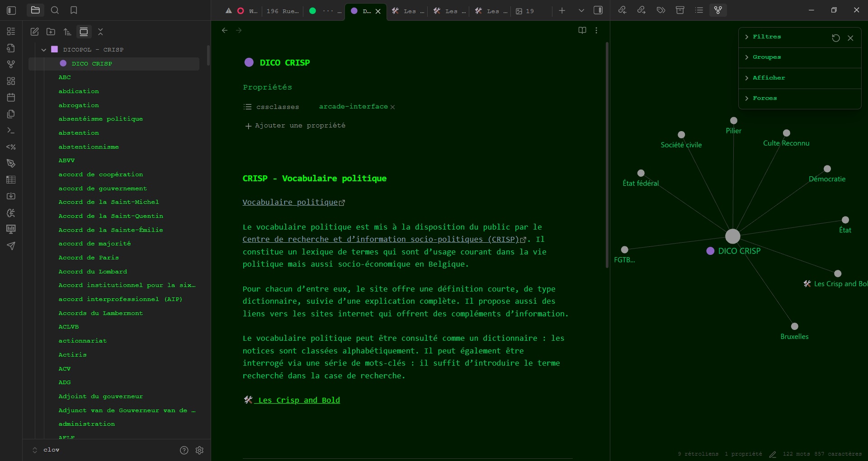Collapse the DICOPOL - CRISP folder
Screen dimensions: 868x461
coord(44,50)
